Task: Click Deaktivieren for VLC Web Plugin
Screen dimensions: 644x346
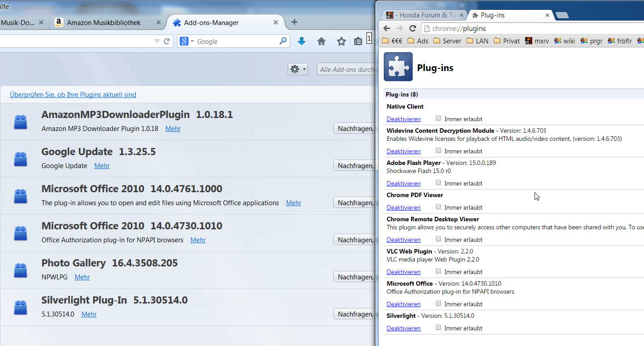Action: coord(404,272)
